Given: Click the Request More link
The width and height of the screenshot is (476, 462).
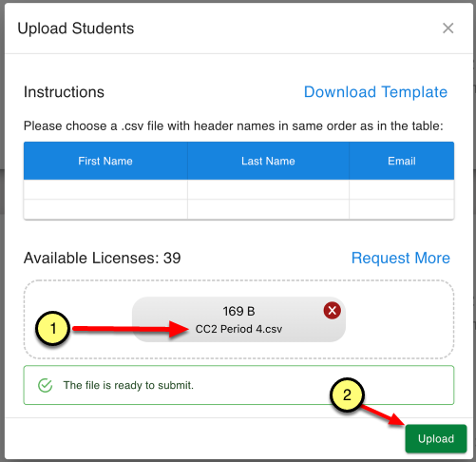Looking at the screenshot, I should (401, 258).
